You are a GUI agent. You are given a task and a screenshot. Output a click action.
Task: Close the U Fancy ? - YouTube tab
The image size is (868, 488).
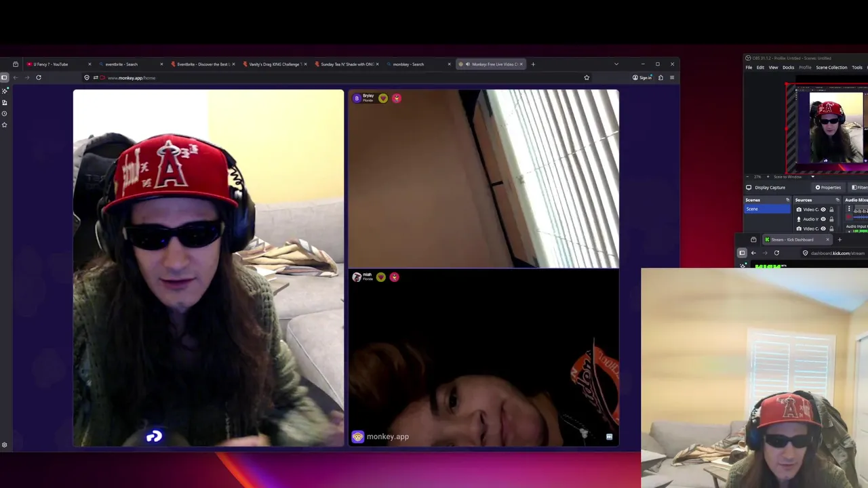tap(90, 64)
